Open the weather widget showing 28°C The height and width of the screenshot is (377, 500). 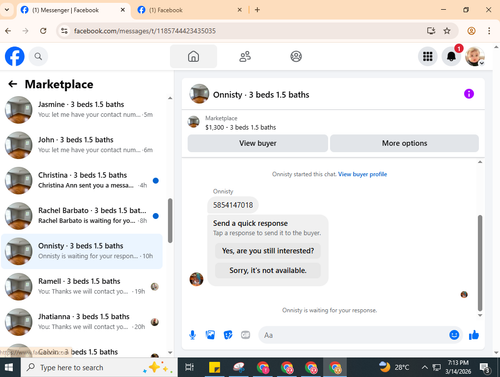pos(394,367)
